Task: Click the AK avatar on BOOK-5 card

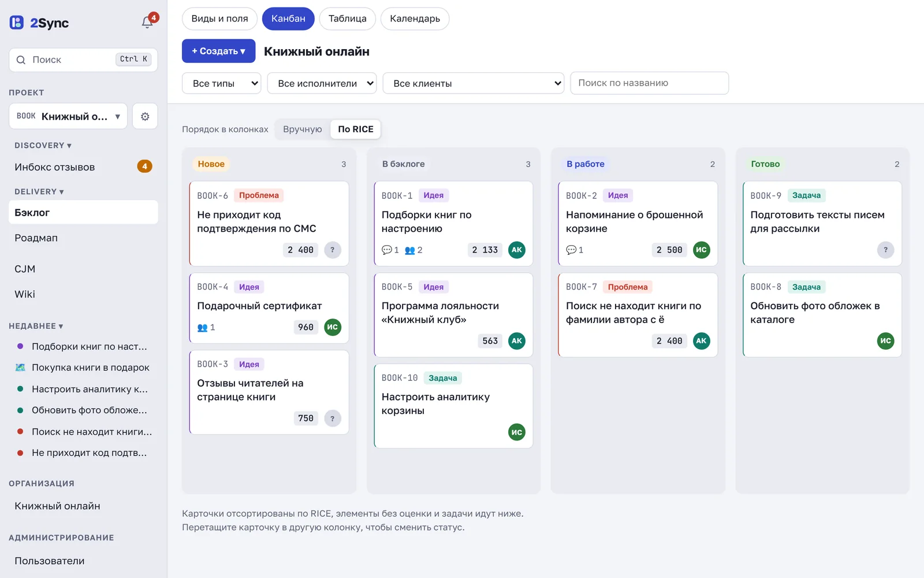Action: [x=517, y=341]
